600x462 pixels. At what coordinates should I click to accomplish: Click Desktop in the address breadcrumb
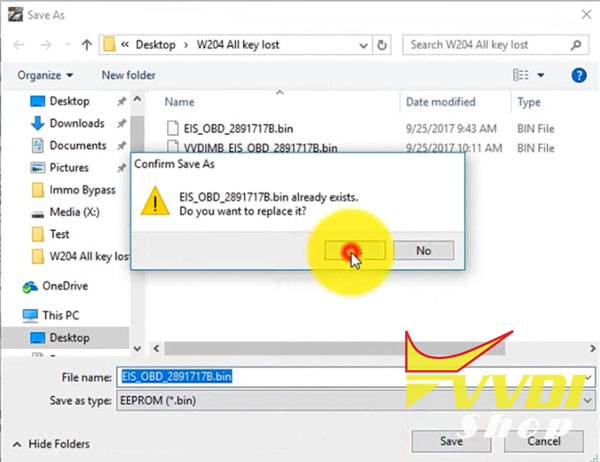tap(155, 45)
